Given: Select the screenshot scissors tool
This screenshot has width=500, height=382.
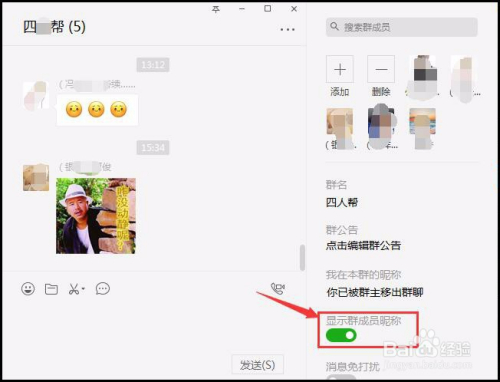Looking at the screenshot, I should [x=74, y=289].
